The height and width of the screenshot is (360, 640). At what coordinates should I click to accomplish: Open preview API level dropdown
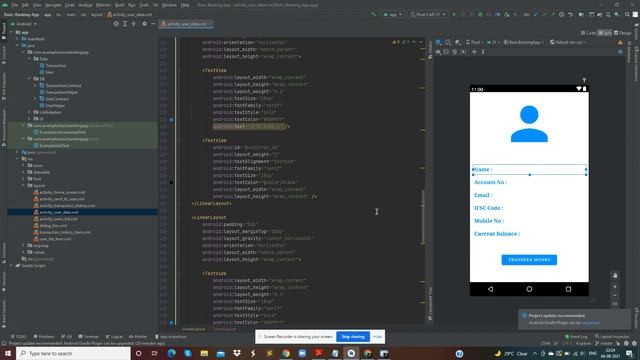point(493,42)
